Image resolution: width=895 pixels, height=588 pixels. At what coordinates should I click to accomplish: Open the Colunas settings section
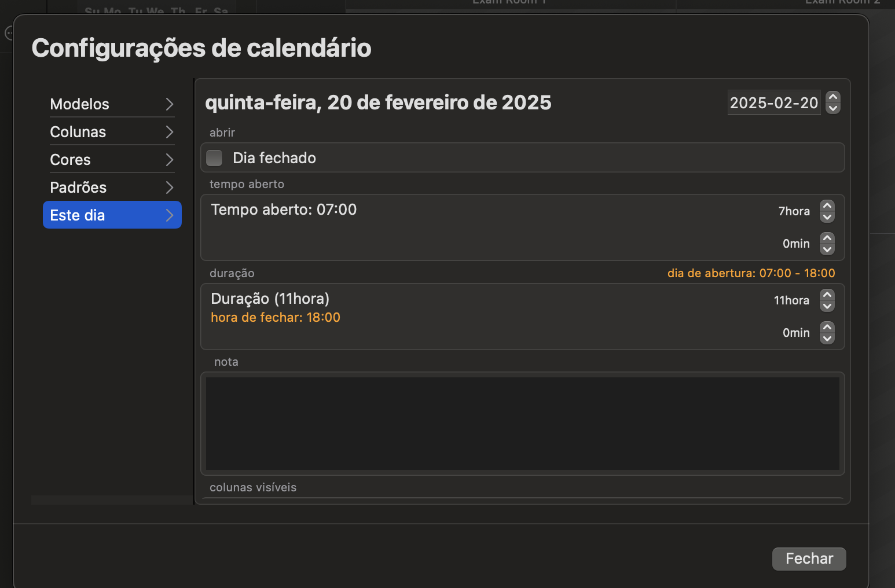[111, 132]
